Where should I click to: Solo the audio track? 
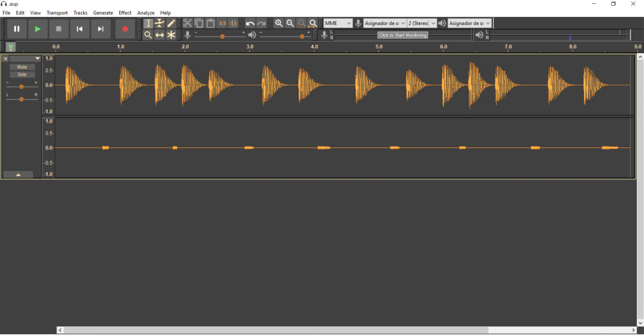pos(22,75)
